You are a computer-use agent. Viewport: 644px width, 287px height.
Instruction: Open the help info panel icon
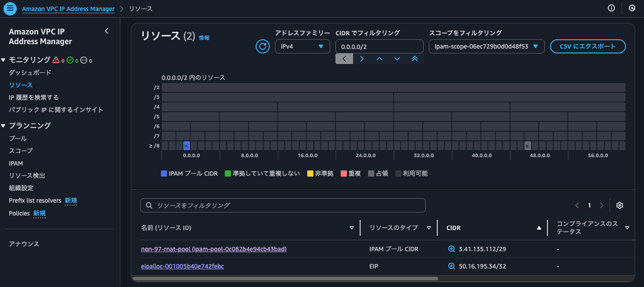pyautogui.click(x=611, y=8)
